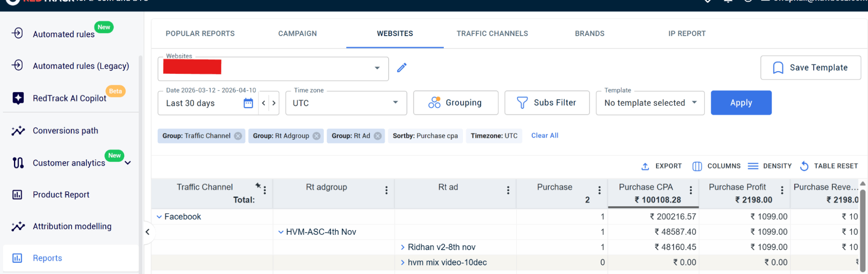Remove Group: Traffic Channel filter chip
Viewport: 868px width, 274px height.
(x=238, y=136)
